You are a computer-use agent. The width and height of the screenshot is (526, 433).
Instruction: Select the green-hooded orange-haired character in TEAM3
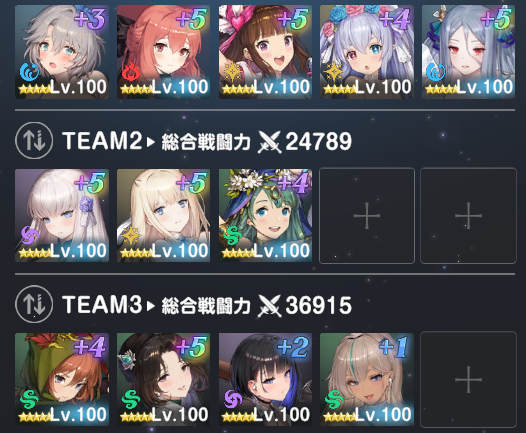coord(62,379)
